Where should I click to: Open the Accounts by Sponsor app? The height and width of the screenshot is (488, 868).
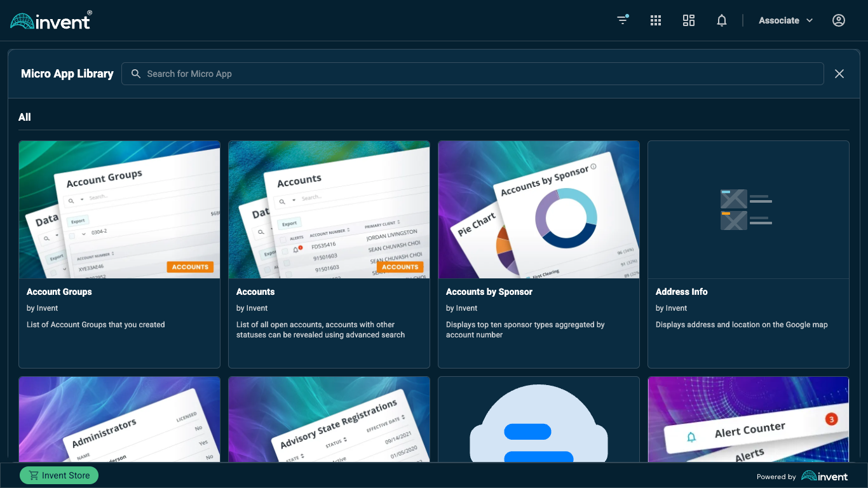(x=538, y=254)
